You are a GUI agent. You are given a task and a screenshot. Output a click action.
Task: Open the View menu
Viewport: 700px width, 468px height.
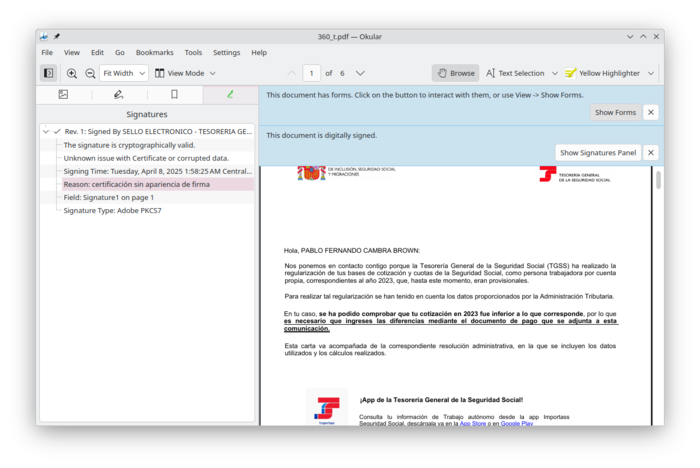point(71,53)
